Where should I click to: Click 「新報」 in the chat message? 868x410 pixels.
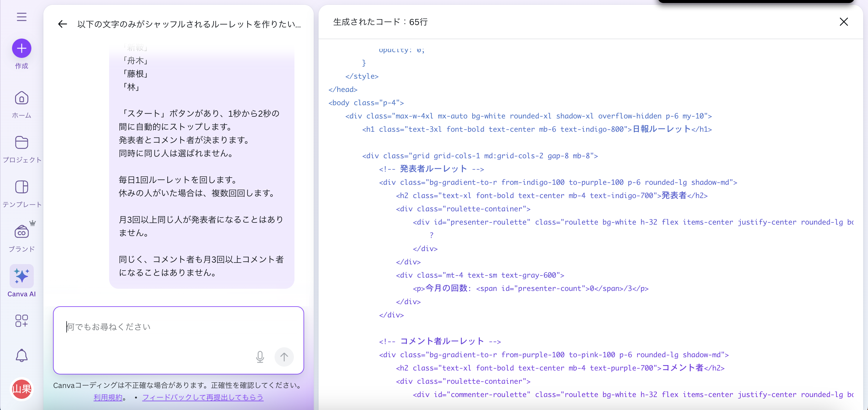point(135,47)
